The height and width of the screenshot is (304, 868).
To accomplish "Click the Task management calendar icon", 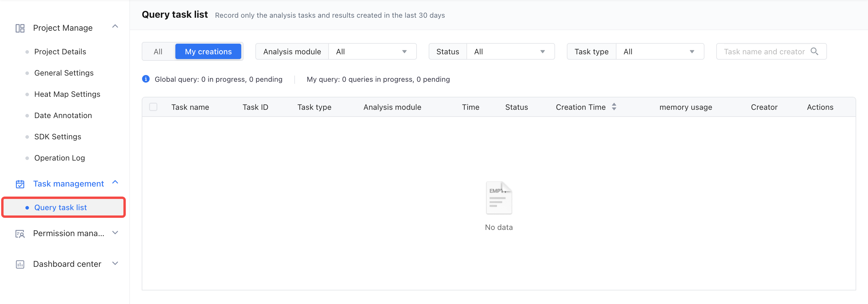I will [20, 184].
